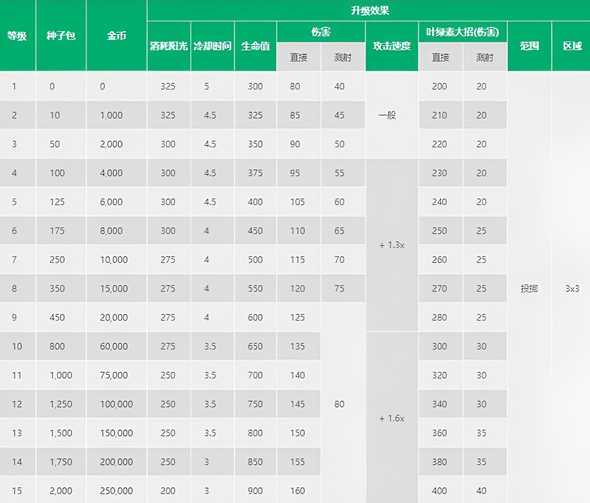The height and width of the screenshot is (503, 590).
Task: Click the 生命值 column header
Action: [255, 46]
